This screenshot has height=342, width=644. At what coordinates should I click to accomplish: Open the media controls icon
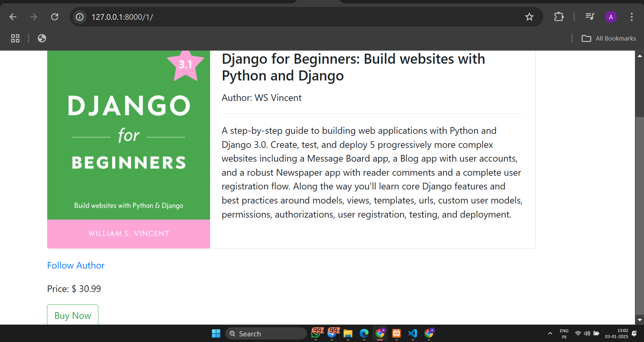click(590, 17)
